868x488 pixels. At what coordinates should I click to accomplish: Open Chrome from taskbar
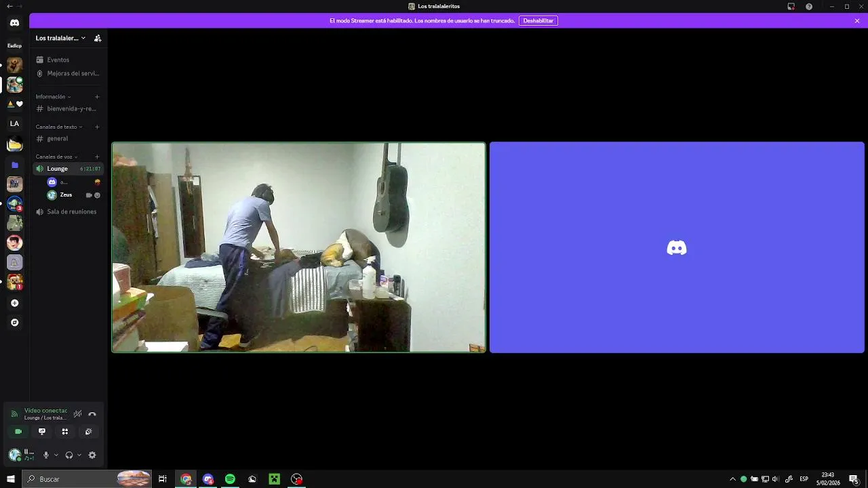click(x=186, y=479)
